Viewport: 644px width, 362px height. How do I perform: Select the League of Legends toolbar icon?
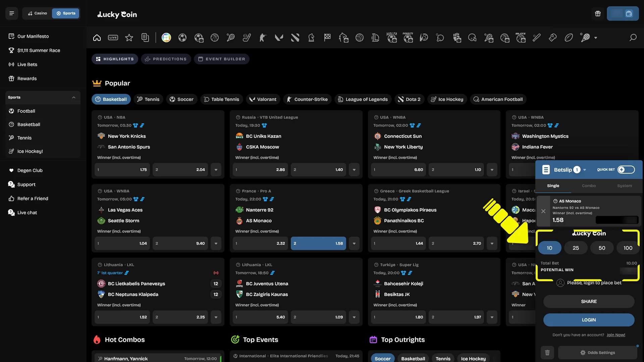pos(376,38)
